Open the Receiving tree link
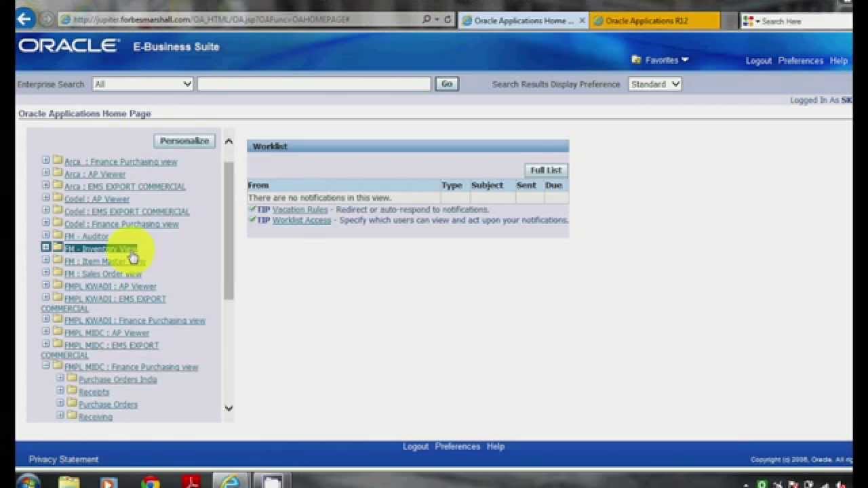This screenshot has width=868, height=488. (x=96, y=417)
